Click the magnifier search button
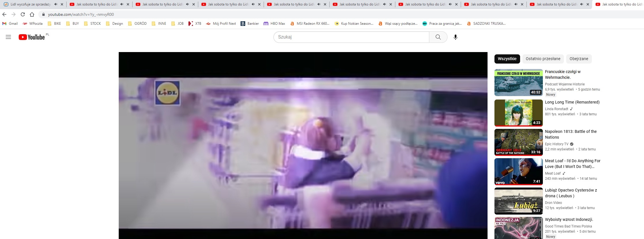Screen dimensions: 644x239 pyautogui.click(x=438, y=37)
